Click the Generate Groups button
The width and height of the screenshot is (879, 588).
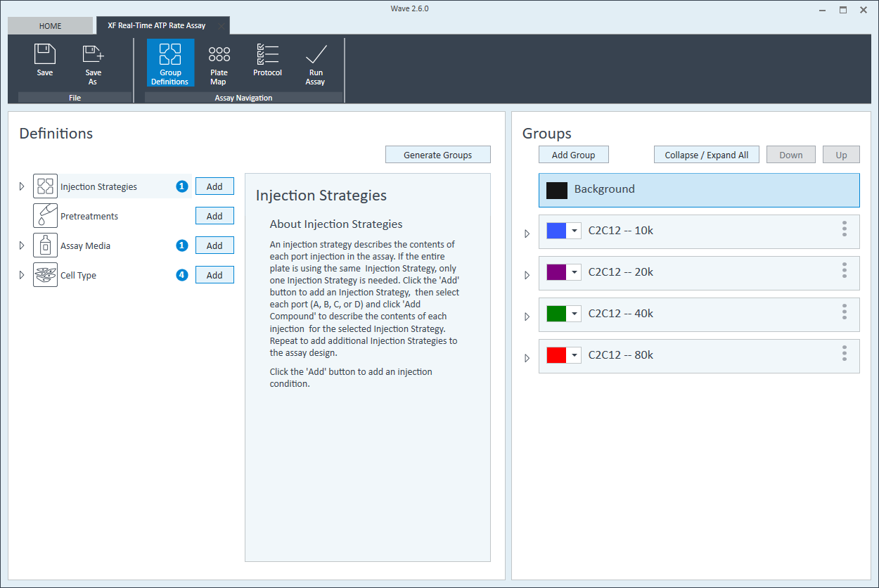coord(437,155)
